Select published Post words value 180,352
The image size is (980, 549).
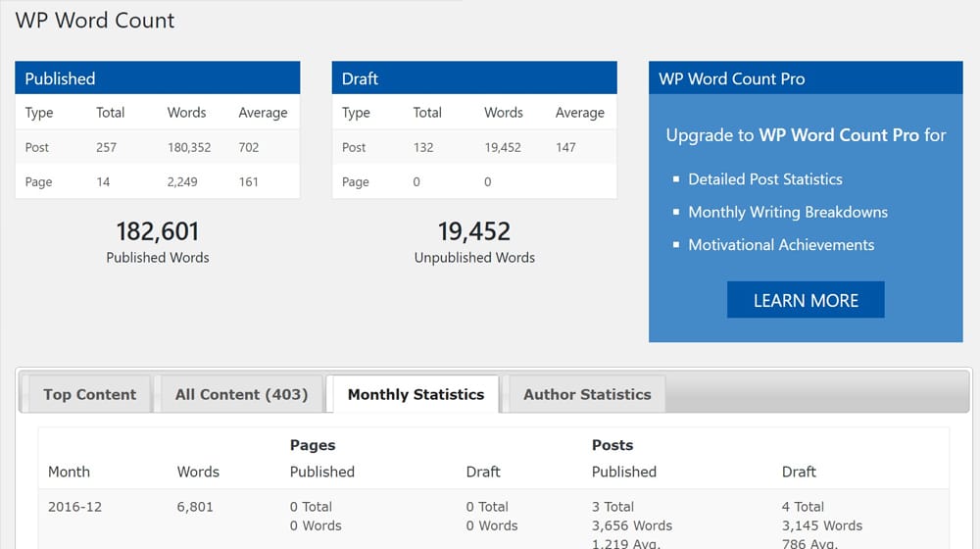(189, 148)
